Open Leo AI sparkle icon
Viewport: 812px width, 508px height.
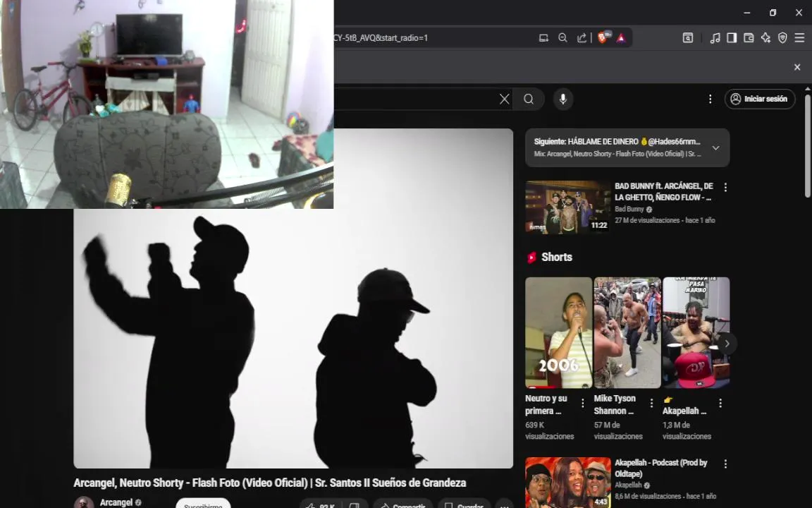pyautogui.click(x=765, y=38)
